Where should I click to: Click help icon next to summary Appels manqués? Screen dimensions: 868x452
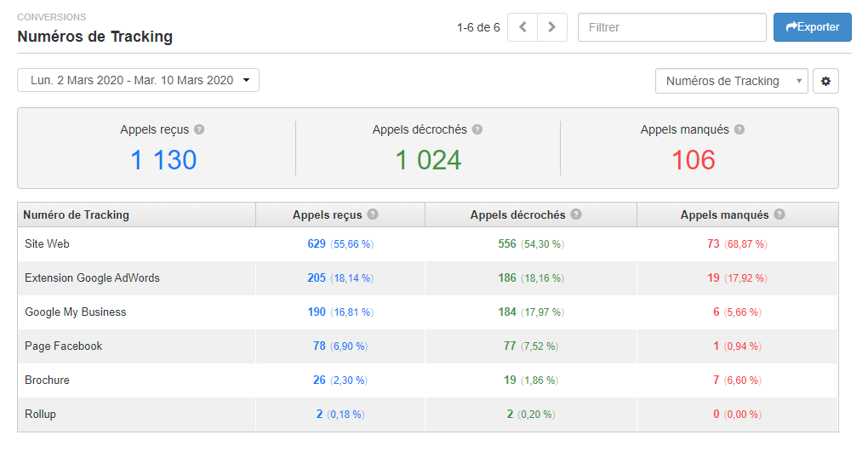coord(740,129)
